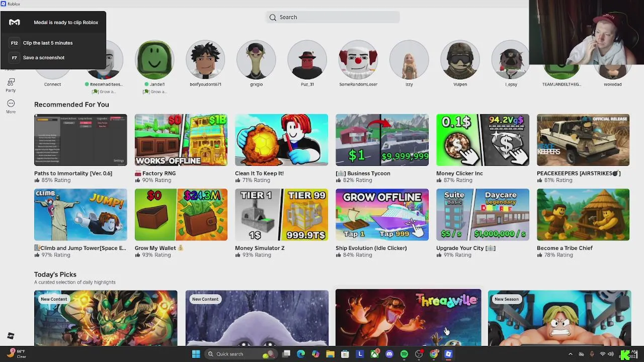Image resolution: width=644 pixels, height=362 pixels.
Task: Select 'Clip the last 5 minutes'
Action: tap(48, 43)
